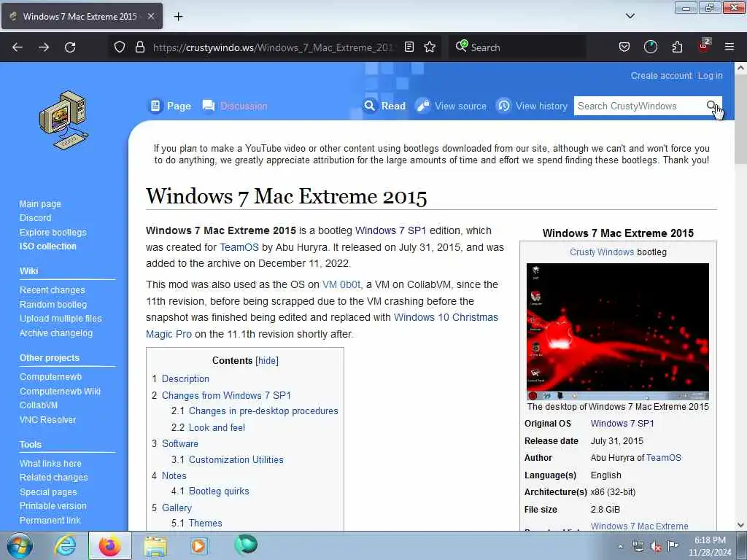Bookmark this page with the star icon
This screenshot has width=747, height=560.
[x=430, y=47]
